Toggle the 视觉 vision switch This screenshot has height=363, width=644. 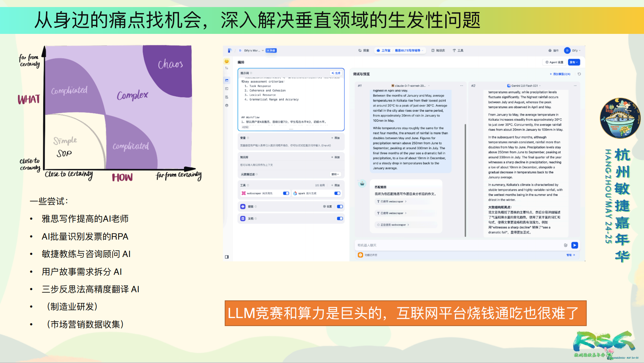(340, 207)
